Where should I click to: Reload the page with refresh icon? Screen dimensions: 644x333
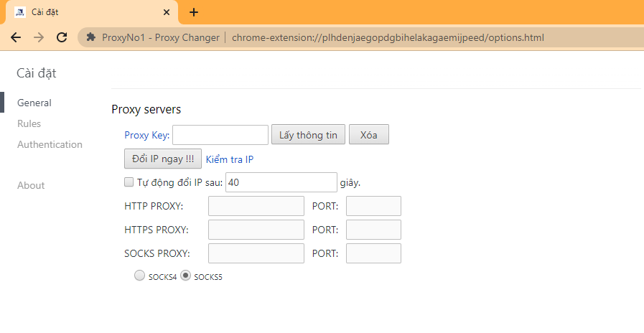tap(62, 37)
